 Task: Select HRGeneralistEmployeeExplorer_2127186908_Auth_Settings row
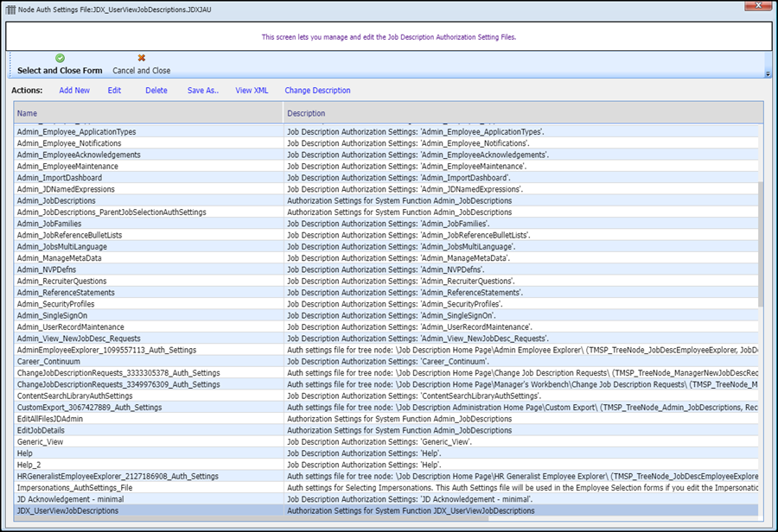click(x=386, y=477)
